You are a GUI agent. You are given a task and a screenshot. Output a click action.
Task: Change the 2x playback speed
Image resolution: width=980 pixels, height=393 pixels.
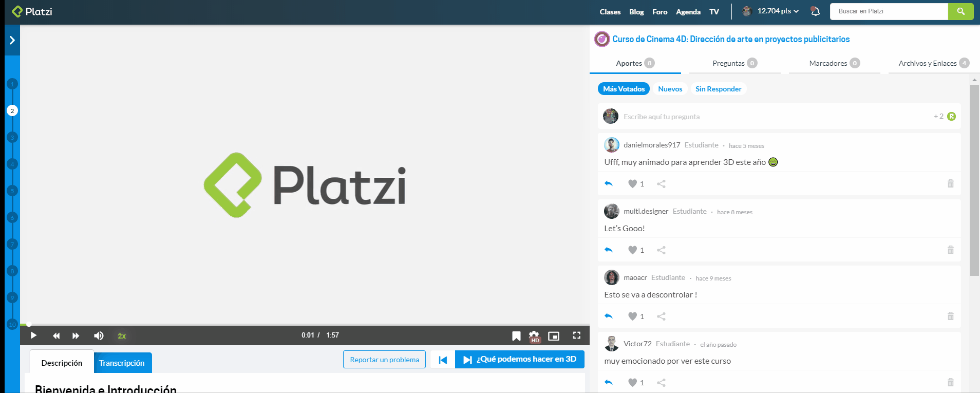point(122,336)
